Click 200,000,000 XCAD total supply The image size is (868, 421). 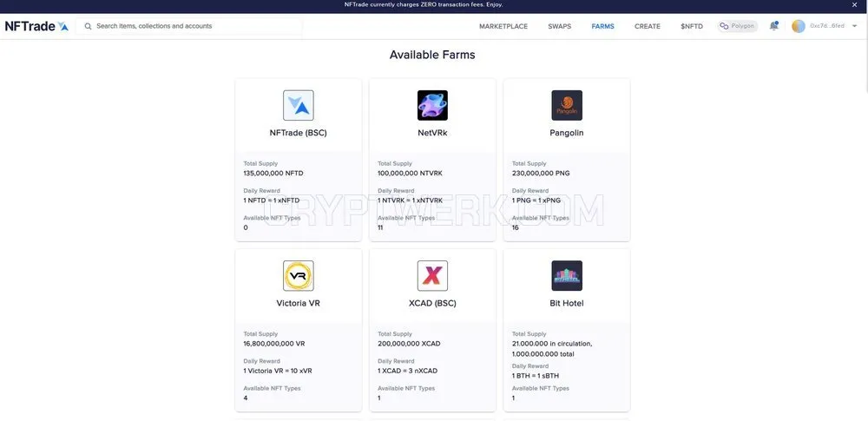coord(409,344)
